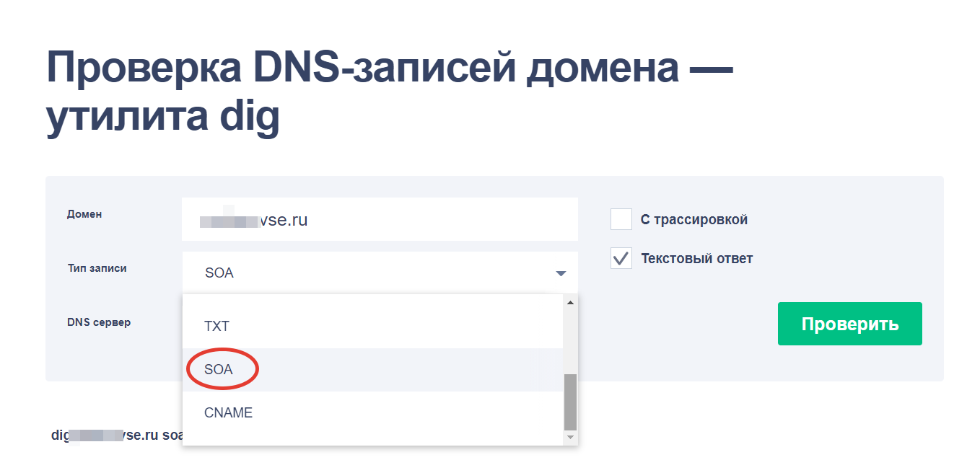980x460 pixels.
Task: Click the checkmark inside the Текстовый ответ checkbox
Action: coord(621,258)
